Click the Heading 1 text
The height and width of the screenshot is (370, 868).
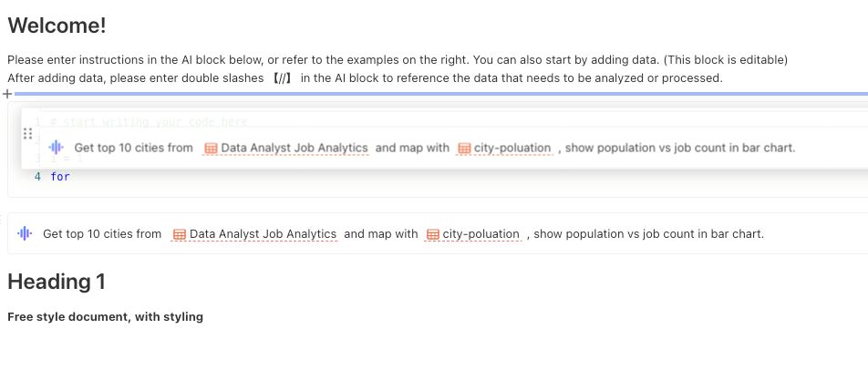coord(57,282)
